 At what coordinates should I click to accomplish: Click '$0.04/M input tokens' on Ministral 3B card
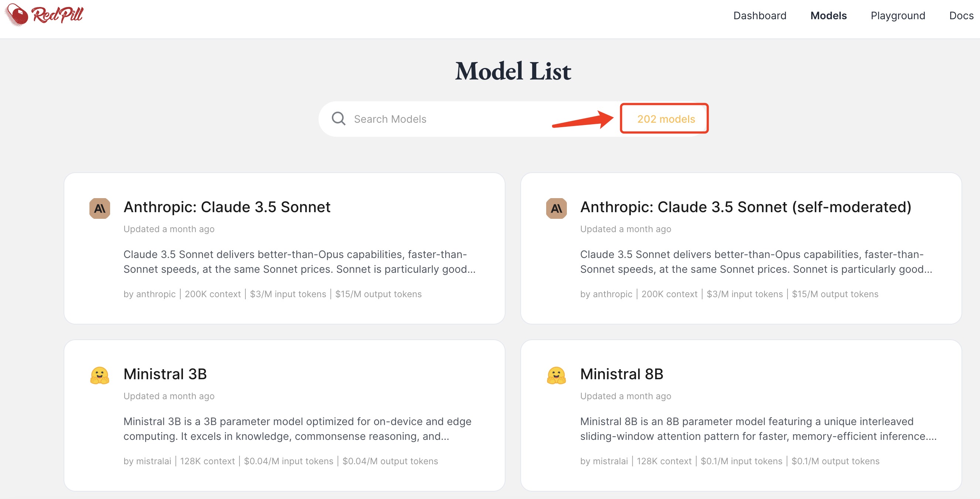click(288, 461)
